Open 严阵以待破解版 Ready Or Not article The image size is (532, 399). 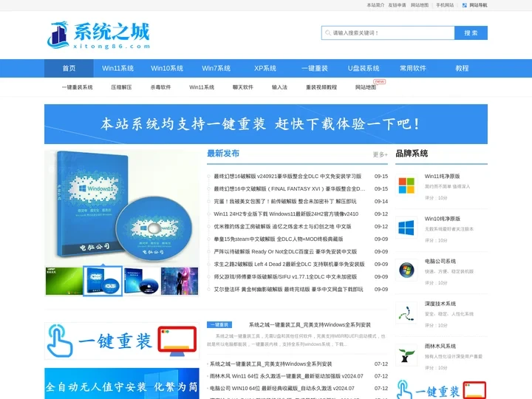(x=285, y=252)
